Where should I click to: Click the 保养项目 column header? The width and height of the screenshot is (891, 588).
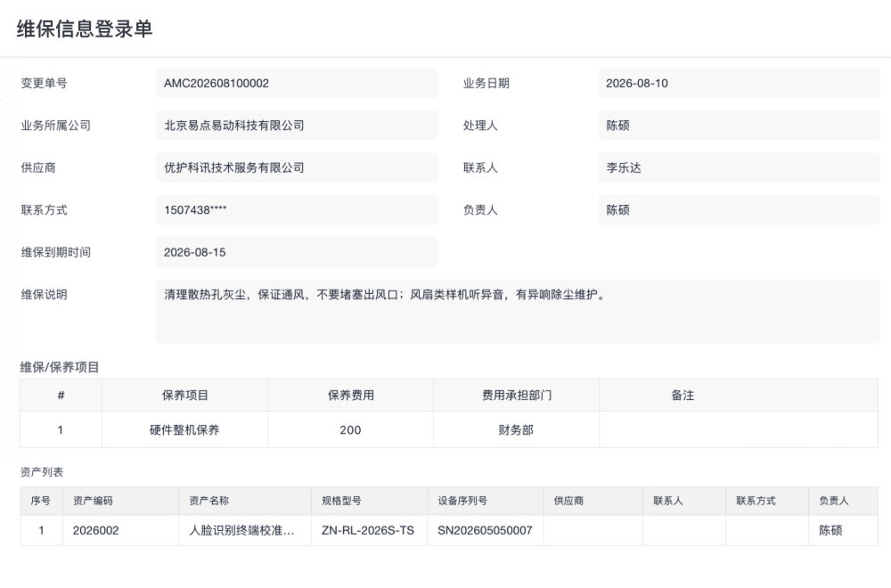[184, 396]
